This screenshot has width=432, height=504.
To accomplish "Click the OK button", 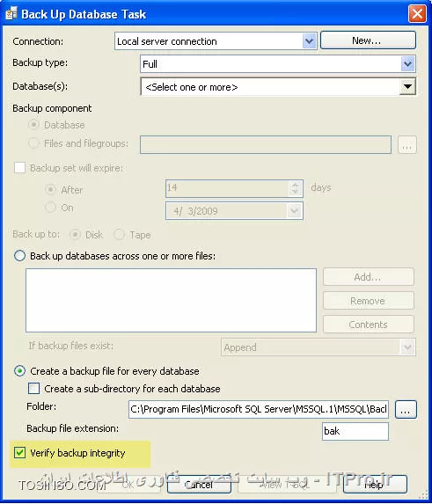I will tap(128, 485).
